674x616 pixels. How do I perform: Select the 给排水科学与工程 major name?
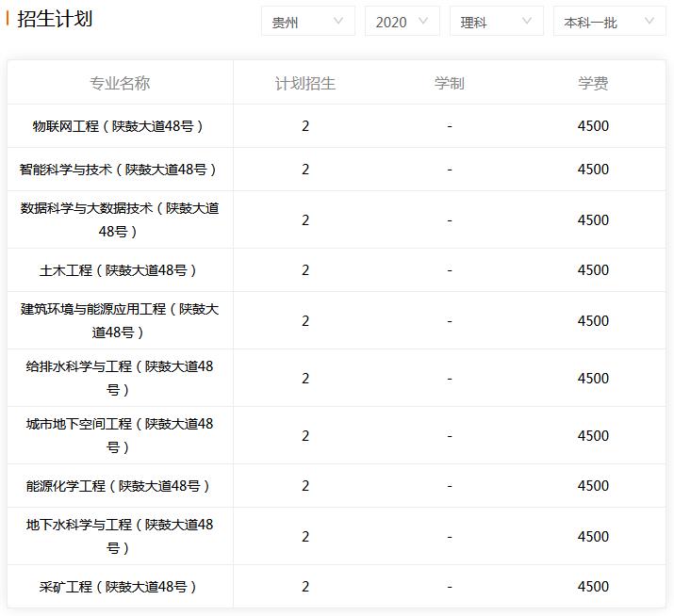120,378
